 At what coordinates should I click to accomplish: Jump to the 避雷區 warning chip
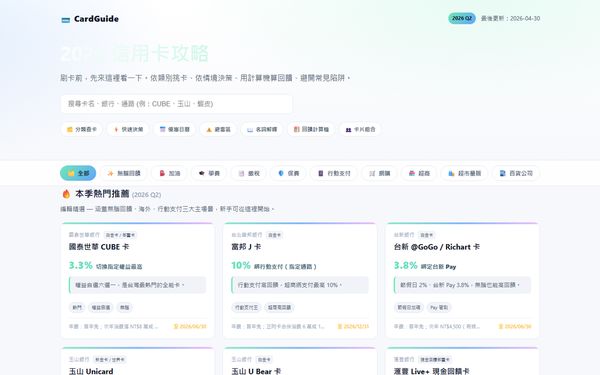pyautogui.click(x=218, y=129)
